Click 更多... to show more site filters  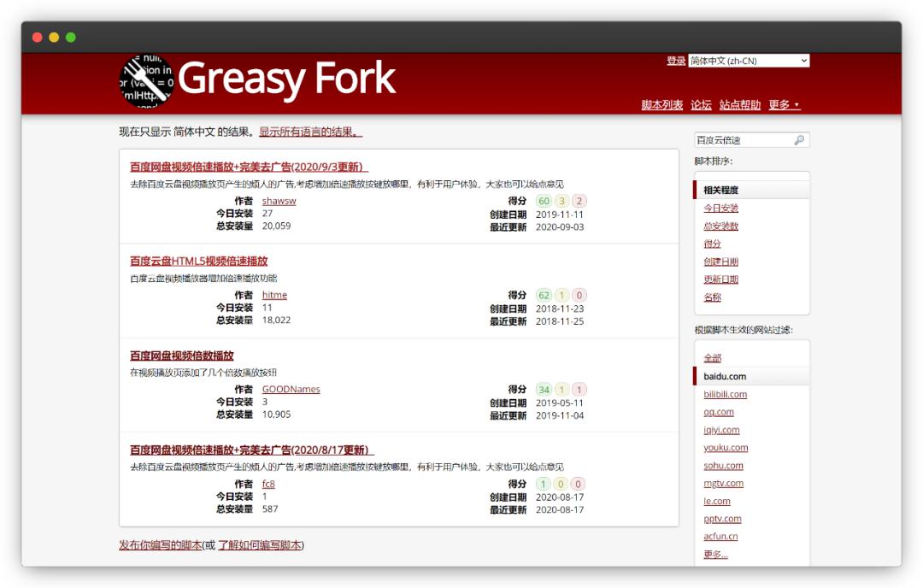pos(716,554)
